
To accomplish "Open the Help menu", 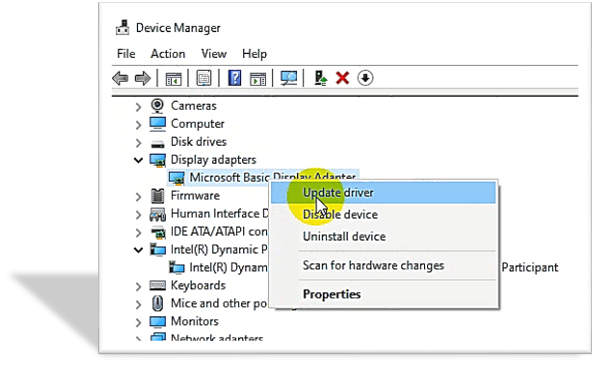I will (x=254, y=54).
